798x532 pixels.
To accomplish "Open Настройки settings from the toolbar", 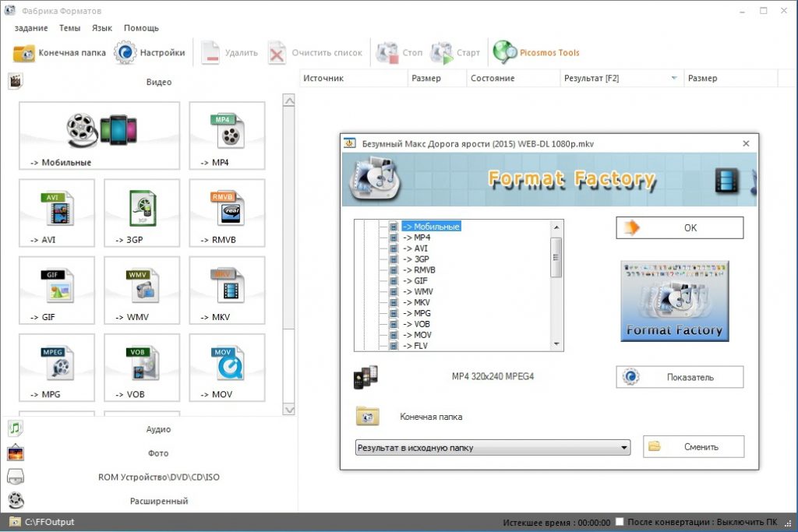I will [149, 52].
